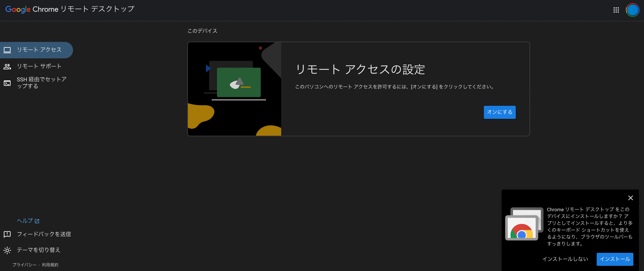Click the external-link icon next to ヘルプ
The width and height of the screenshot is (644, 271).
tap(37, 221)
